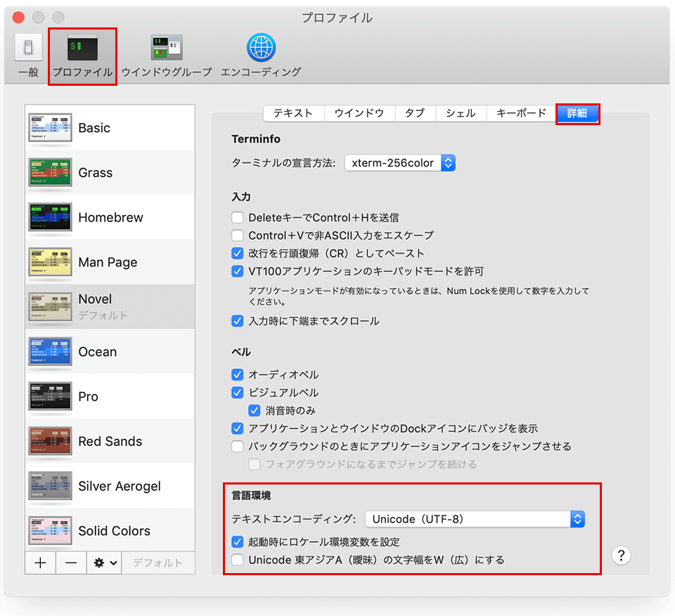675x616 pixels.
Task: Switch to the シェル tab
Action: 461,113
